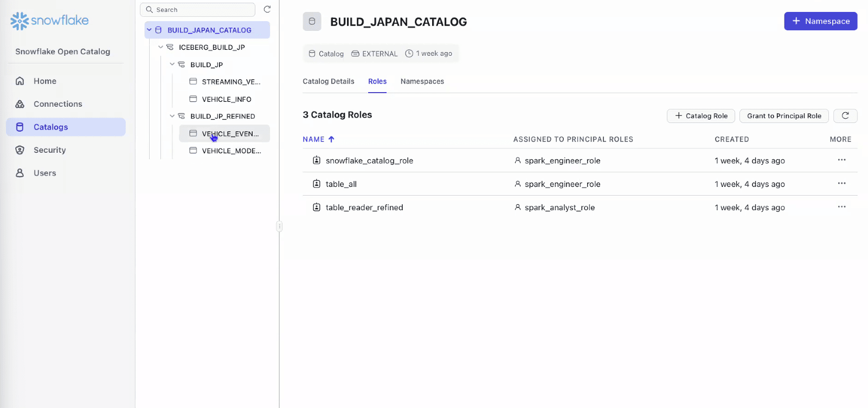
Task: Click the Catalogs database icon
Action: [x=20, y=127]
